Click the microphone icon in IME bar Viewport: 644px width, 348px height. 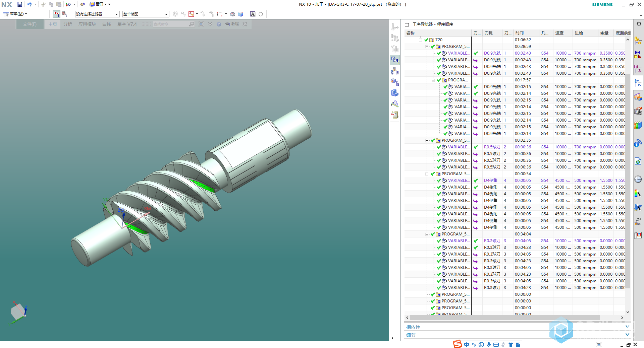click(x=489, y=345)
